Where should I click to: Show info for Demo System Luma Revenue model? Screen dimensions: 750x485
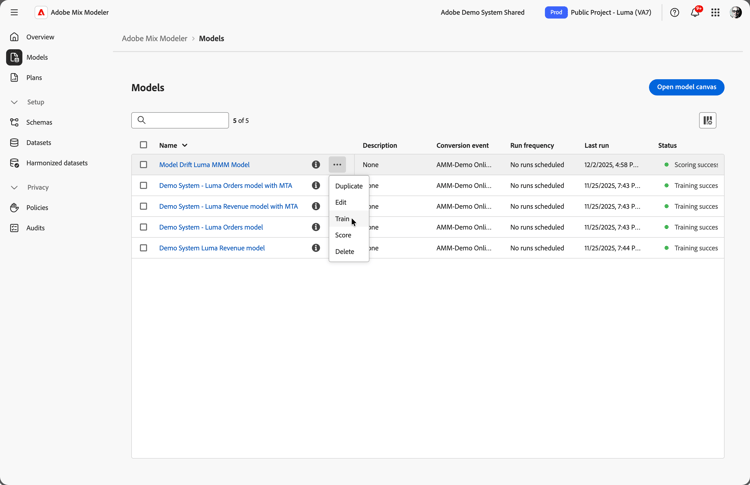tap(316, 248)
